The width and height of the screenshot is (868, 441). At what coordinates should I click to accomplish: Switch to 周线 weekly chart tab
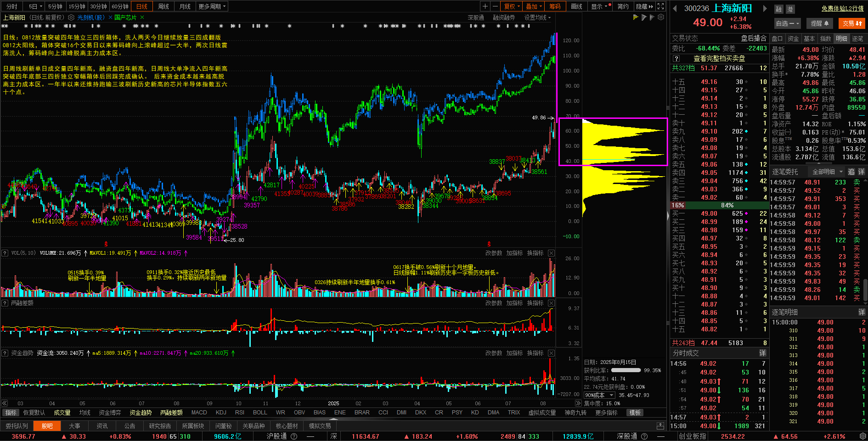coord(163,6)
